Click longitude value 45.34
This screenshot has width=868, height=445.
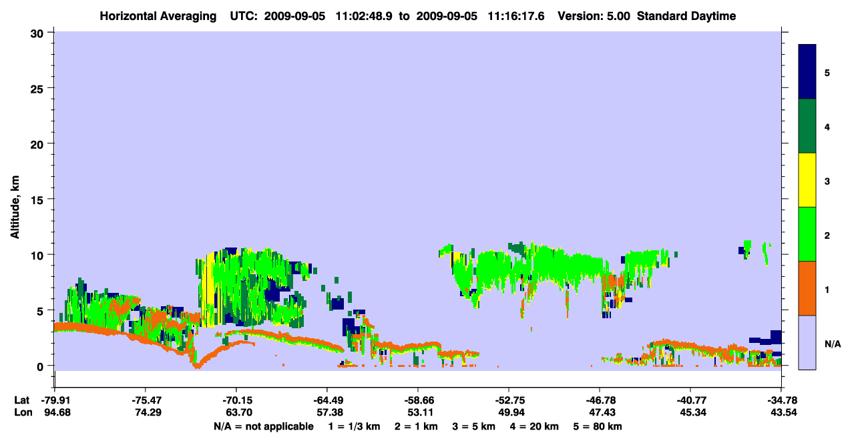(692, 412)
